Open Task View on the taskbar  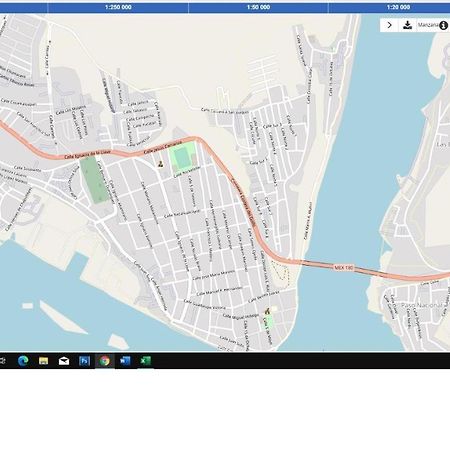click(3, 361)
